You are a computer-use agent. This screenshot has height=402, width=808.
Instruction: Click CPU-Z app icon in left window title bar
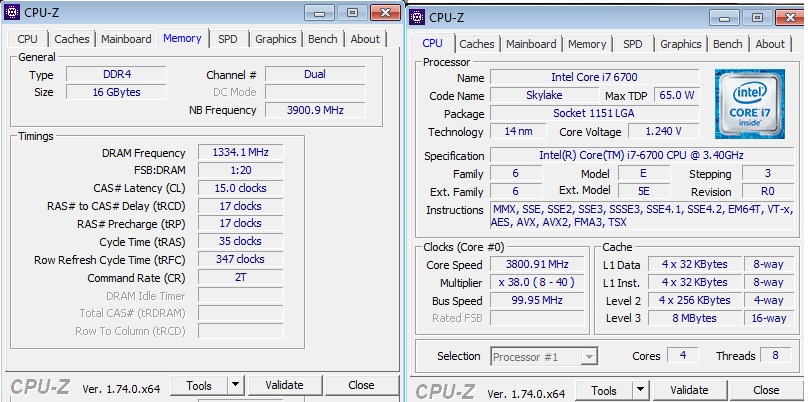click(12, 12)
